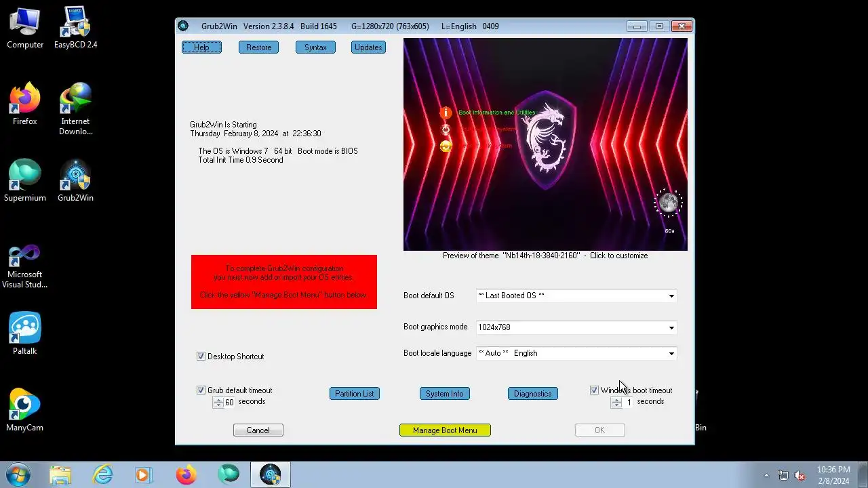Click the Restore button
Image resolution: width=868 pixels, height=488 pixels.
pos(258,47)
